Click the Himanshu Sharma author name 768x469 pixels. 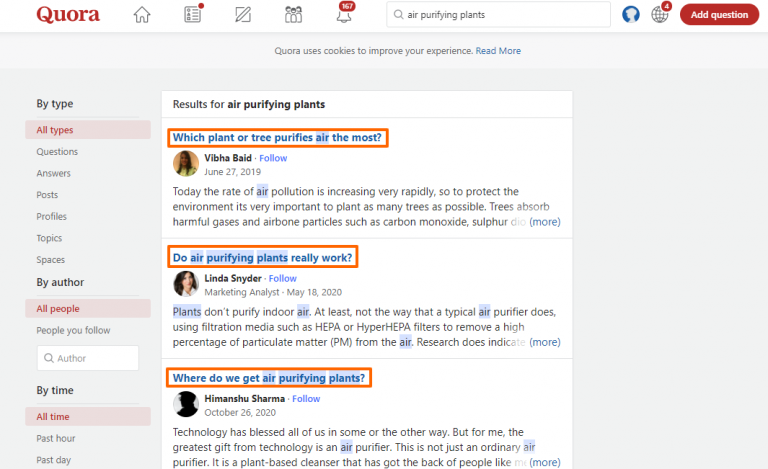point(244,399)
